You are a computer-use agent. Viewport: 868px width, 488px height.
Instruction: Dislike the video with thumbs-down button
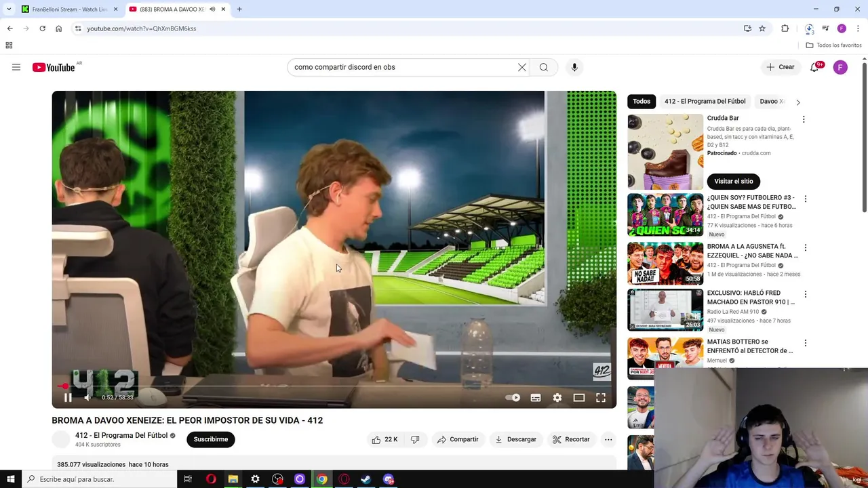click(x=415, y=439)
